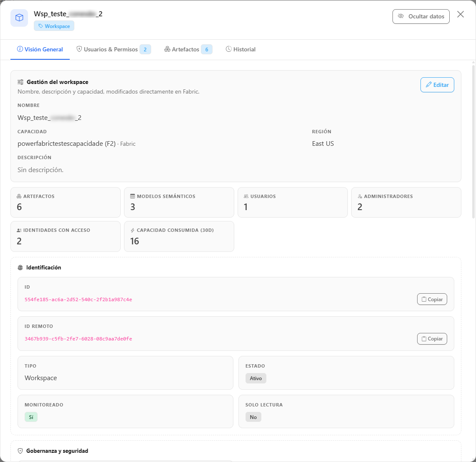Click the fingerprint icon beside Identificación
Viewport: 476px width, 462px height.
(x=20, y=268)
